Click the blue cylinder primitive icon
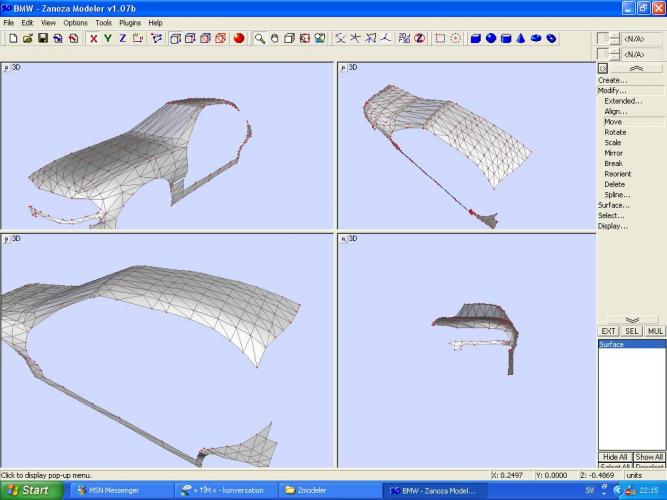667x500 pixels. tap(506, 39)
